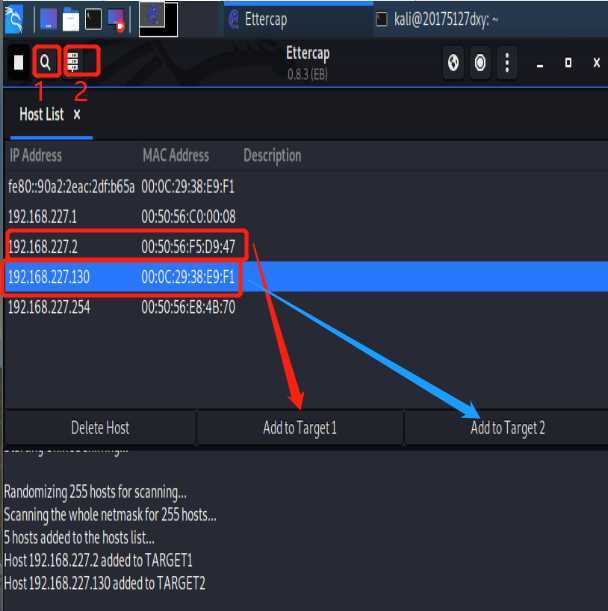Click MAC address 00:50:56:C0:00:08
This screenshot has width=608, height=611.
coord(189,217)
